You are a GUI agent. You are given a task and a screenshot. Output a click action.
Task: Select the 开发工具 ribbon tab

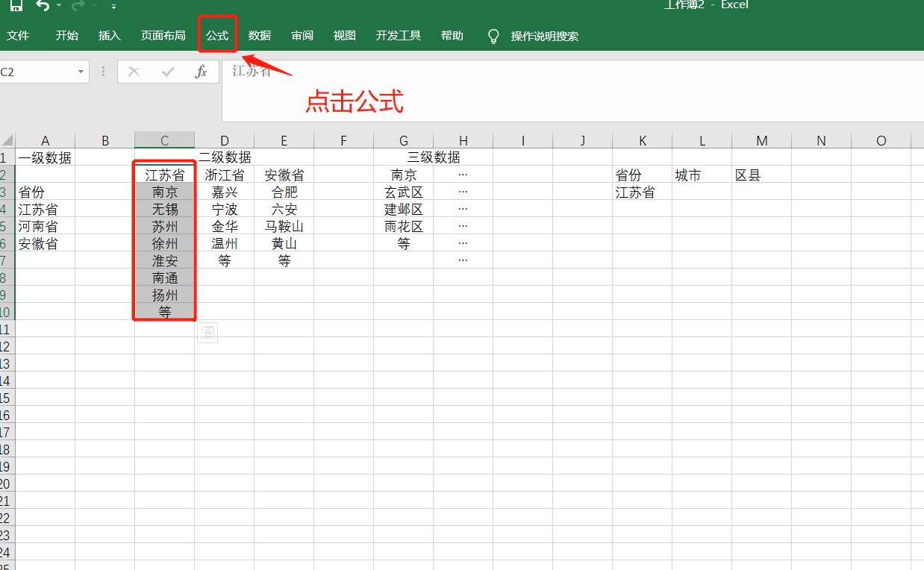click(398, 35)
